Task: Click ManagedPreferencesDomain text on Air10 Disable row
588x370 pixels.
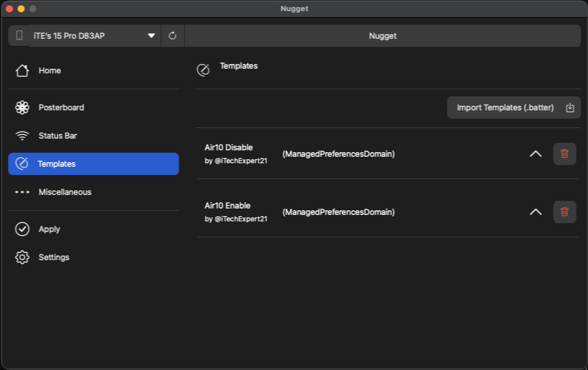Action: 338,154
